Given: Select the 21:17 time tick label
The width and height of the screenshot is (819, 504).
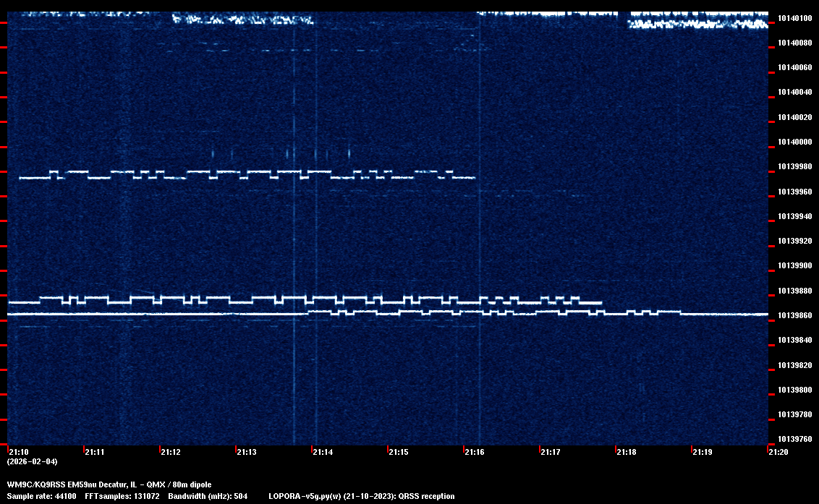Looking at the screenshot, I should [551, 452].
